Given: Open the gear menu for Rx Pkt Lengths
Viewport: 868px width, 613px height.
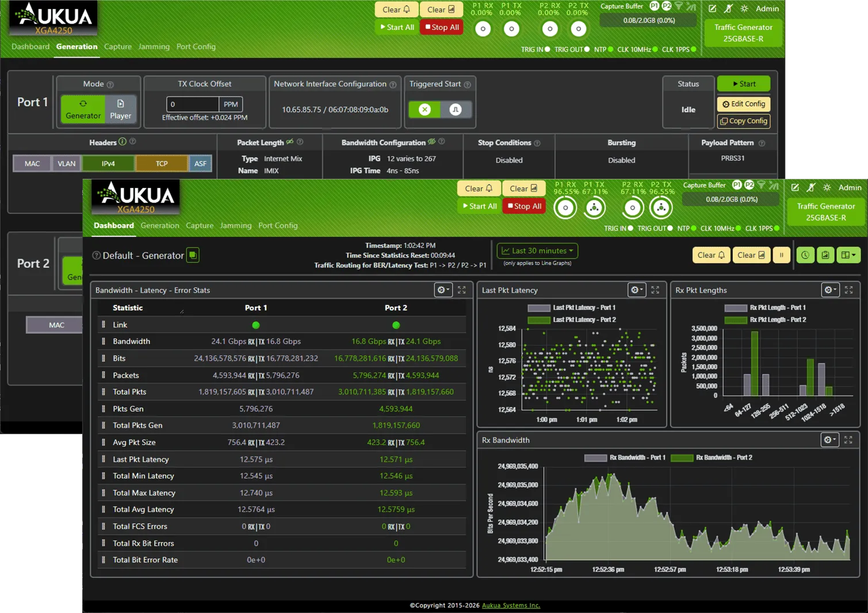Looking at the screenshot, I should (x=829, y=290).
